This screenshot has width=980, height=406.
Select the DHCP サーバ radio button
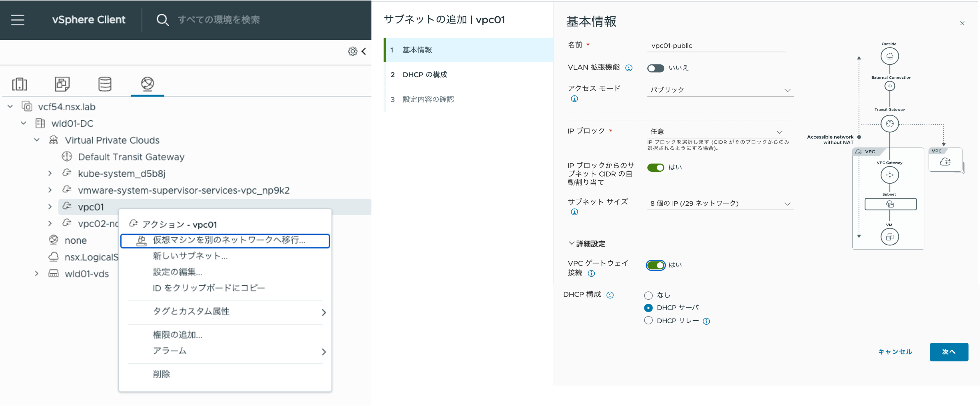point(648,308)
